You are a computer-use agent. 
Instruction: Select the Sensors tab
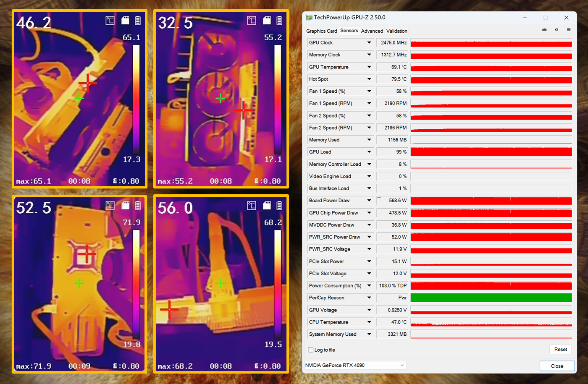point(349,31)
